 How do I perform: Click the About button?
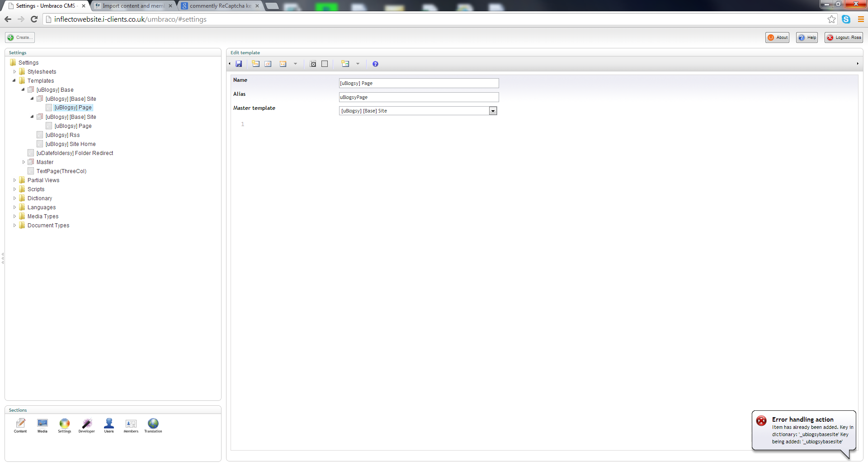(x=777, y=38)
